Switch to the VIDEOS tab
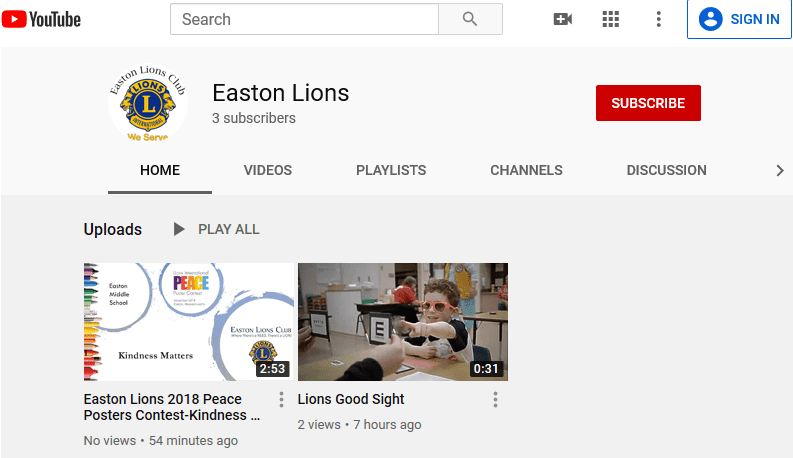Image resolution: width=793 pixels, height=458 pixels. pyautogui.click(x=268, y=170)
